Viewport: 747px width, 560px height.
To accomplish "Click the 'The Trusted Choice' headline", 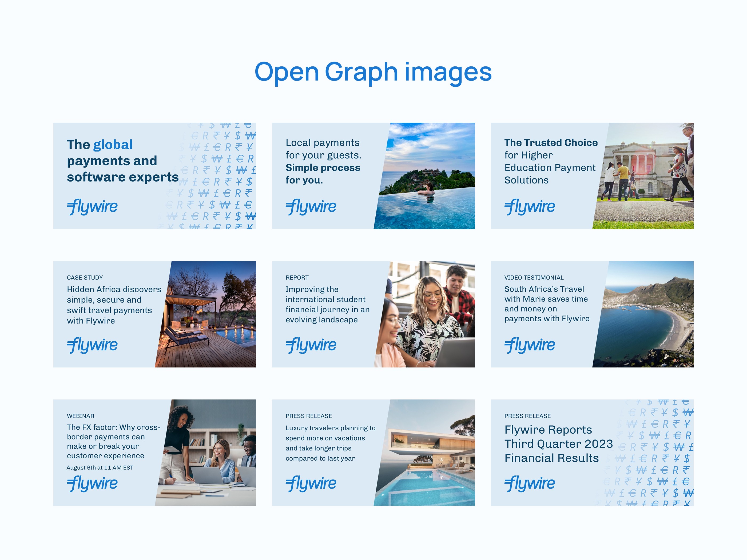I will pyautogui.click(x=551, y=143).
